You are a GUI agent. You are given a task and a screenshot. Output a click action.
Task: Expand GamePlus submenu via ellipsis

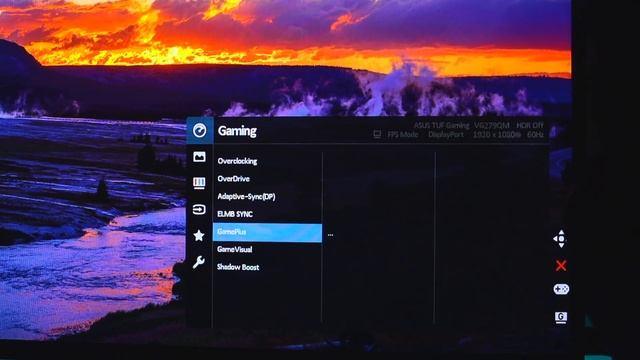[x=330, y=235]
